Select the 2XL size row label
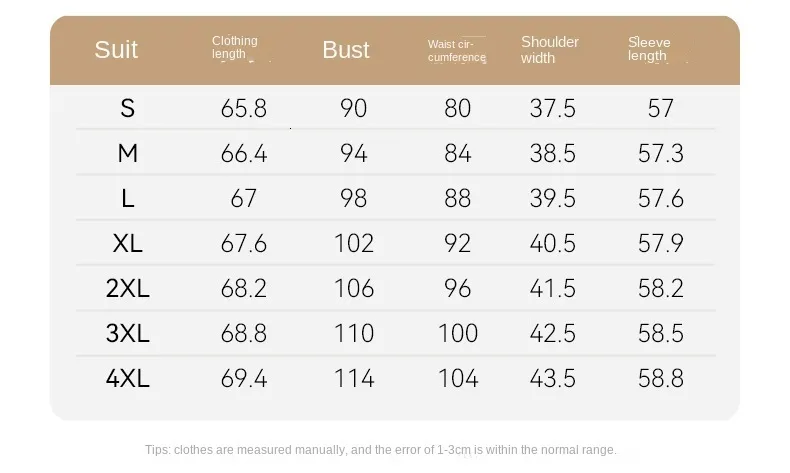This screenshot has height=473, width=790. 127,288
